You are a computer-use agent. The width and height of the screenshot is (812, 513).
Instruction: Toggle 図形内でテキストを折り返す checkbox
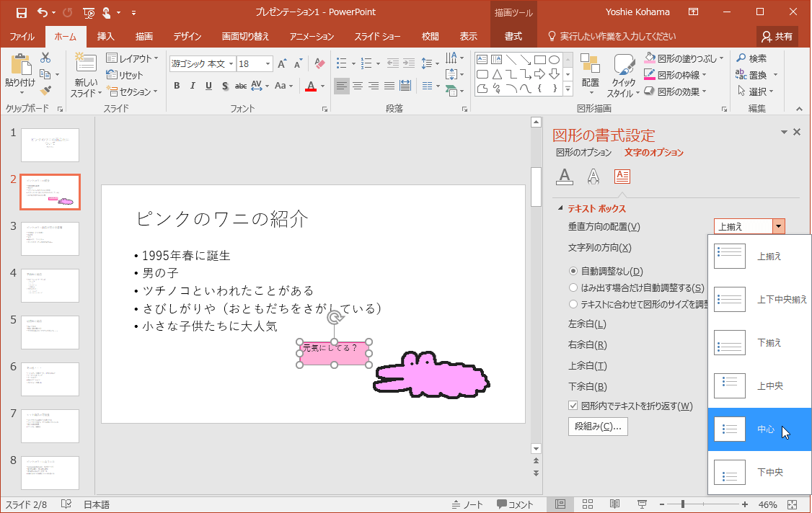pyautogui.click(x=574, y=406)
